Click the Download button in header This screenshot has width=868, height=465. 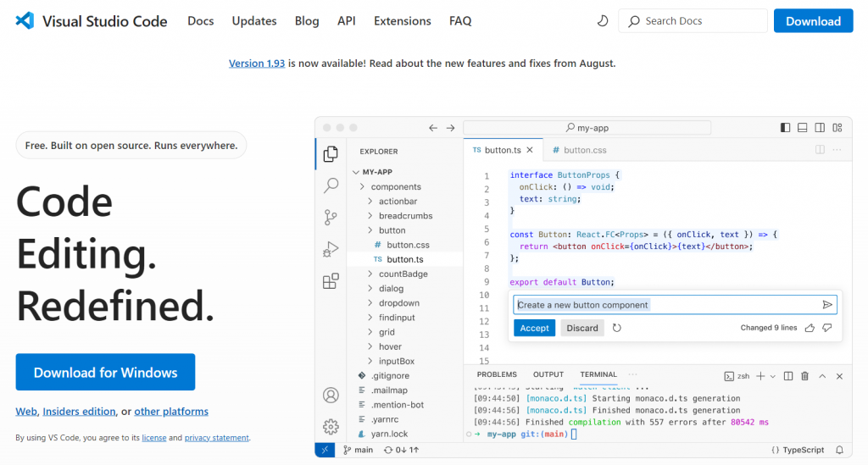point(813,21)
